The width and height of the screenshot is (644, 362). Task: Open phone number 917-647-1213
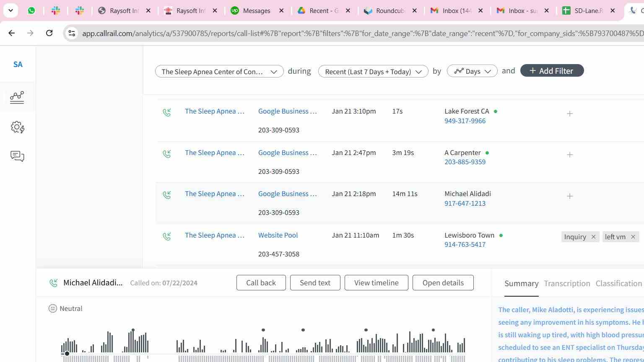coord(465,203)
